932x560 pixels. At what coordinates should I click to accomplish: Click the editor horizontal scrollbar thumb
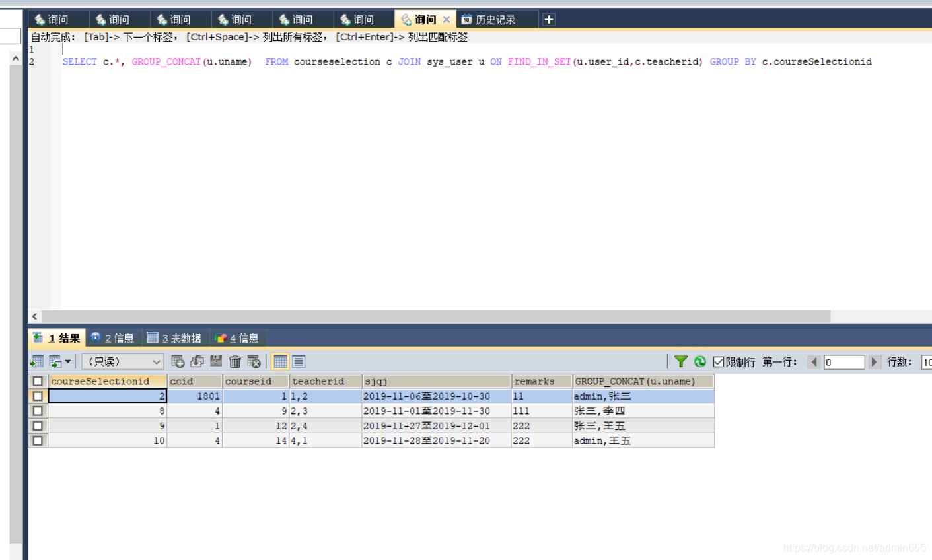tap(436, 316)
